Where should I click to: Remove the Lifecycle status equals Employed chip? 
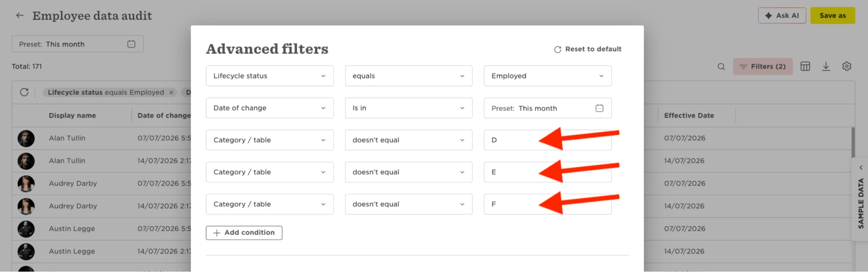coord(171,92)
